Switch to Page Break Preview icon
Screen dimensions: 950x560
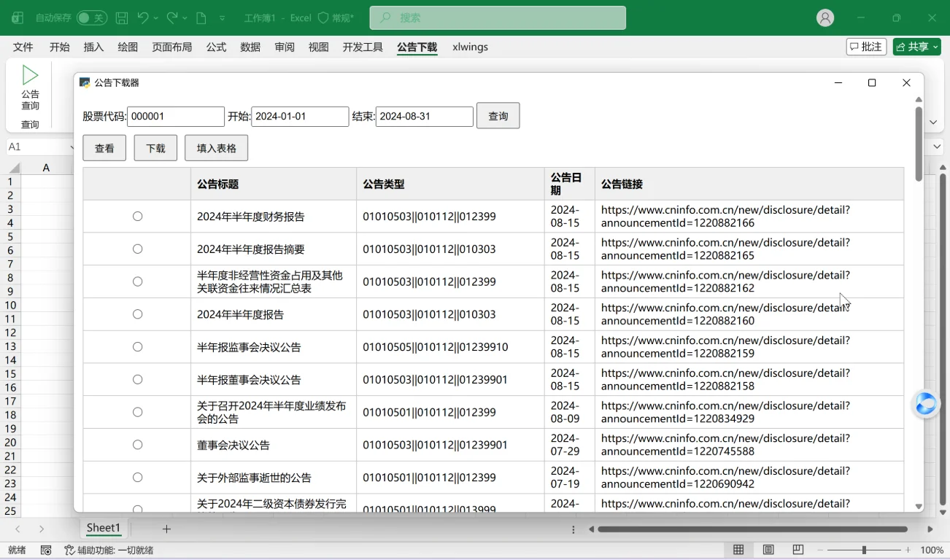(x=798, y=551)
